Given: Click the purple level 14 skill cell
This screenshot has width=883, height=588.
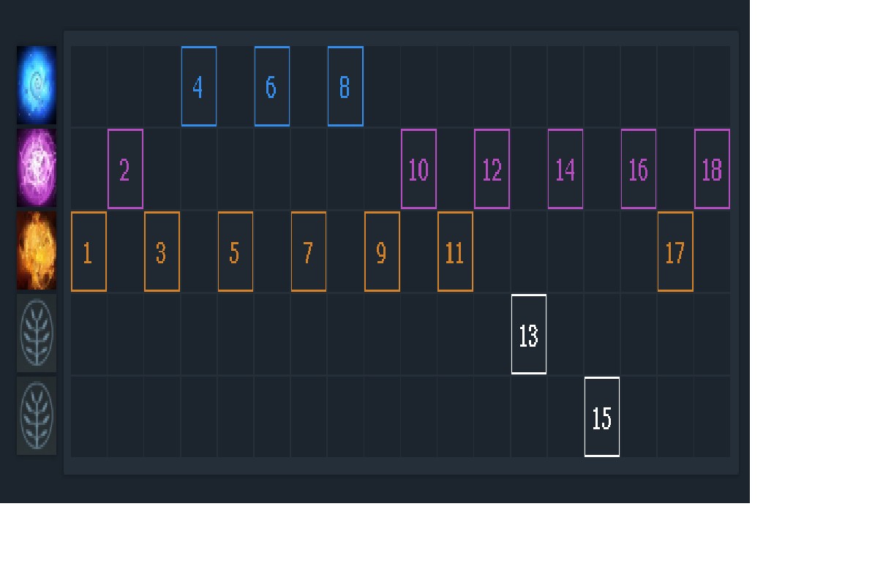Looking at the screenshot, I should (566, 169).
